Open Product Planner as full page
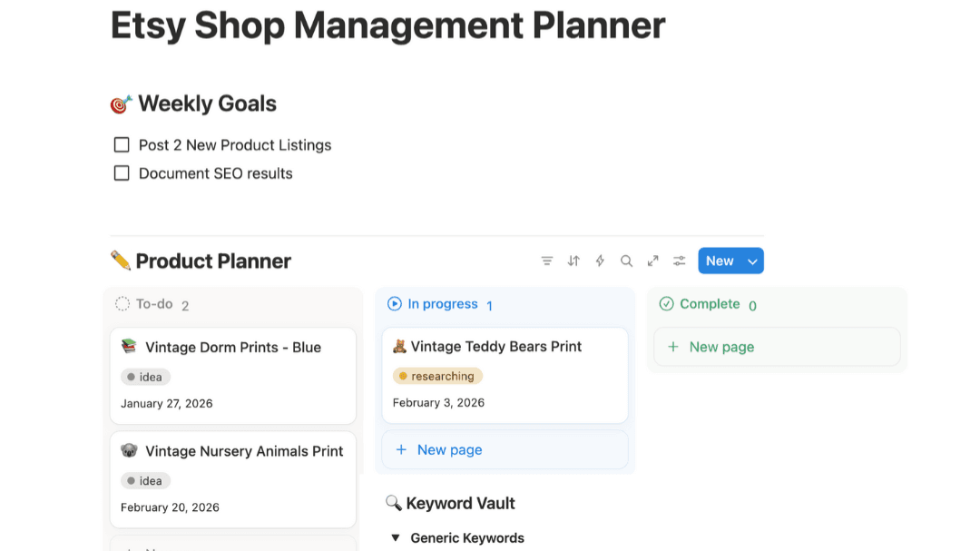Image resolution: width=980 pixels, height=551 pixels. coord(652,261)
